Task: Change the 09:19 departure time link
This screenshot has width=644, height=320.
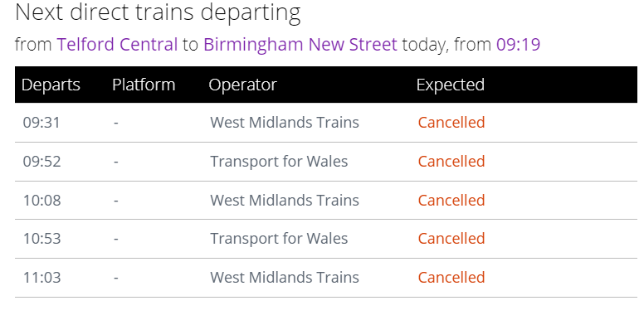Action: pos(518,44)
